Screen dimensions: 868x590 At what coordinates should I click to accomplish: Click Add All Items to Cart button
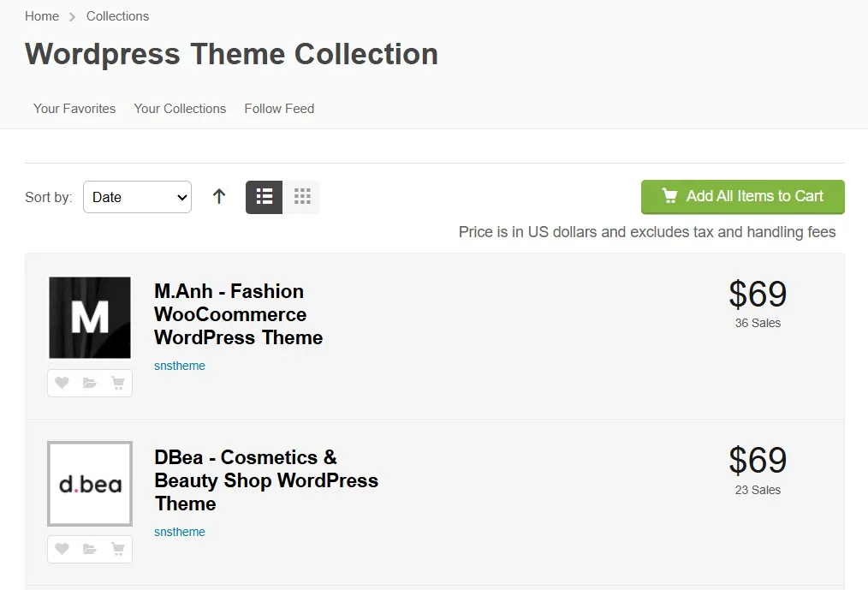[x=743, y=197]
